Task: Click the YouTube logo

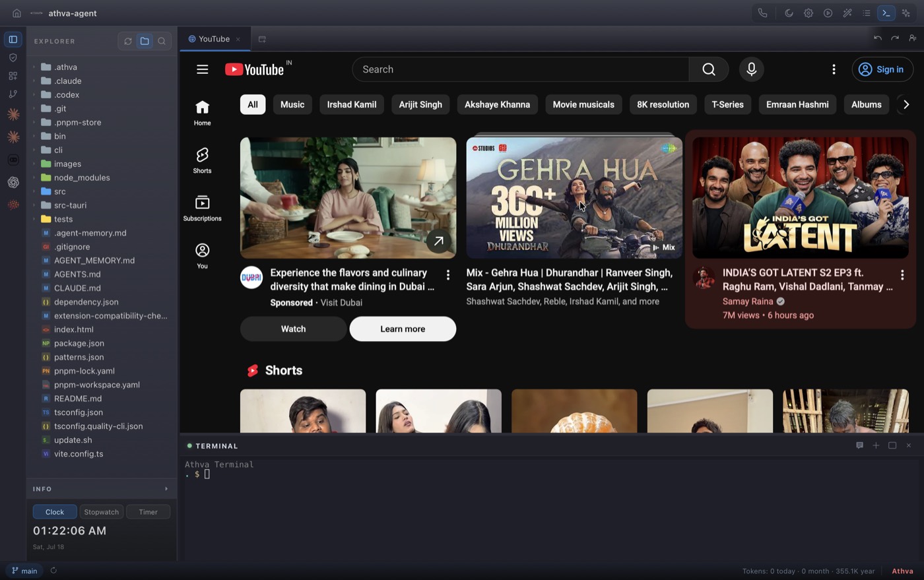Action: [x=255, y=69]
